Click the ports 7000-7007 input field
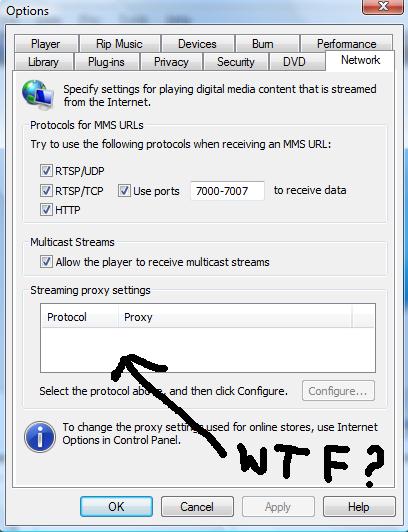408x532 pixels. pos(227,191)
